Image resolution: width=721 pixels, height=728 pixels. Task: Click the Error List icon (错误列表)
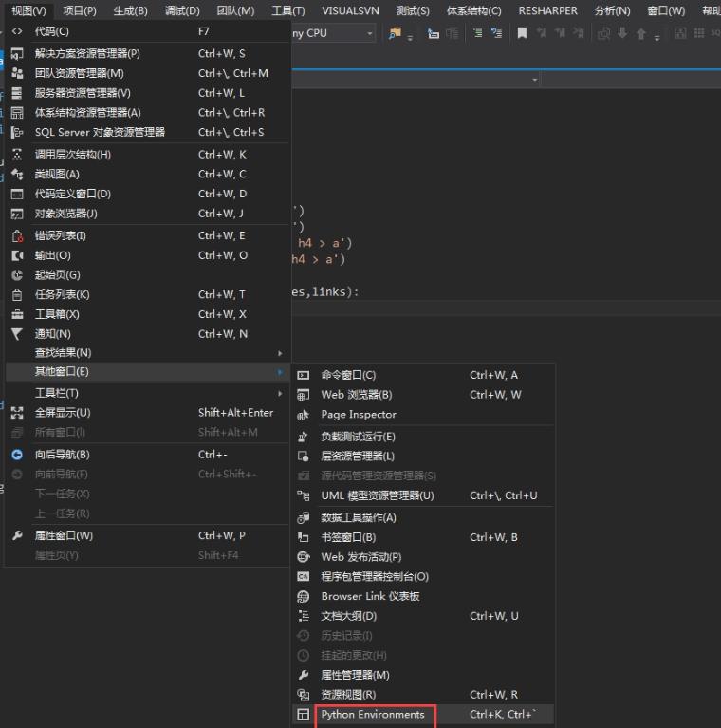(16, 235)
